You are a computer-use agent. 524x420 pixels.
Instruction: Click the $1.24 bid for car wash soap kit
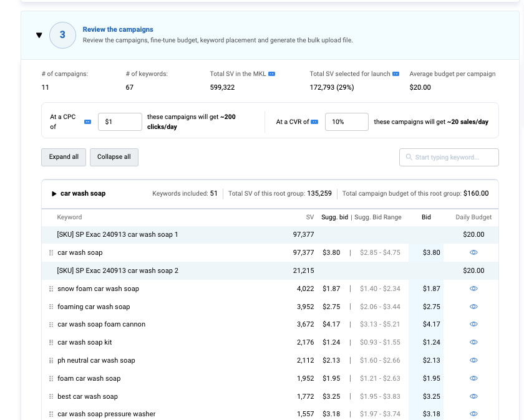tap(431, 342)
